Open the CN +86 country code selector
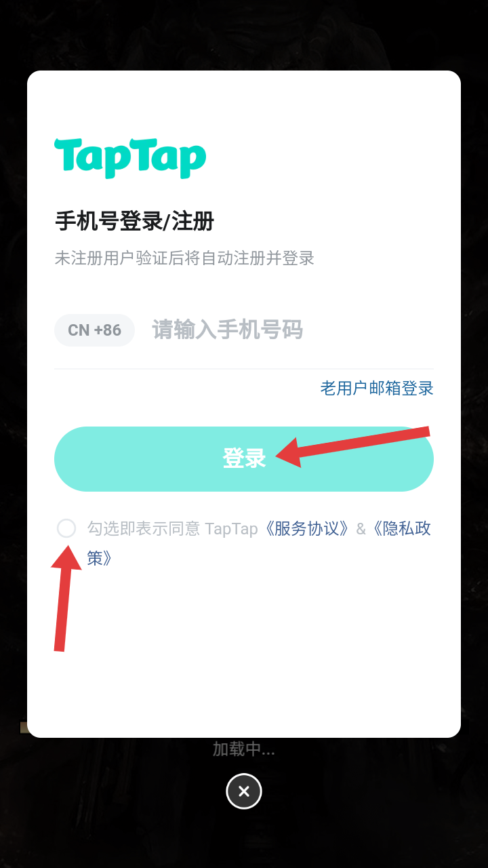Image resolution: width=488 pixels, height=868 pixels. (x=94, y=330)
